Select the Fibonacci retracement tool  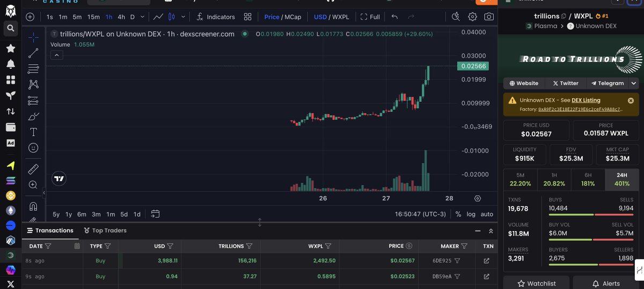pyautogui.click(x=33, y=69)
